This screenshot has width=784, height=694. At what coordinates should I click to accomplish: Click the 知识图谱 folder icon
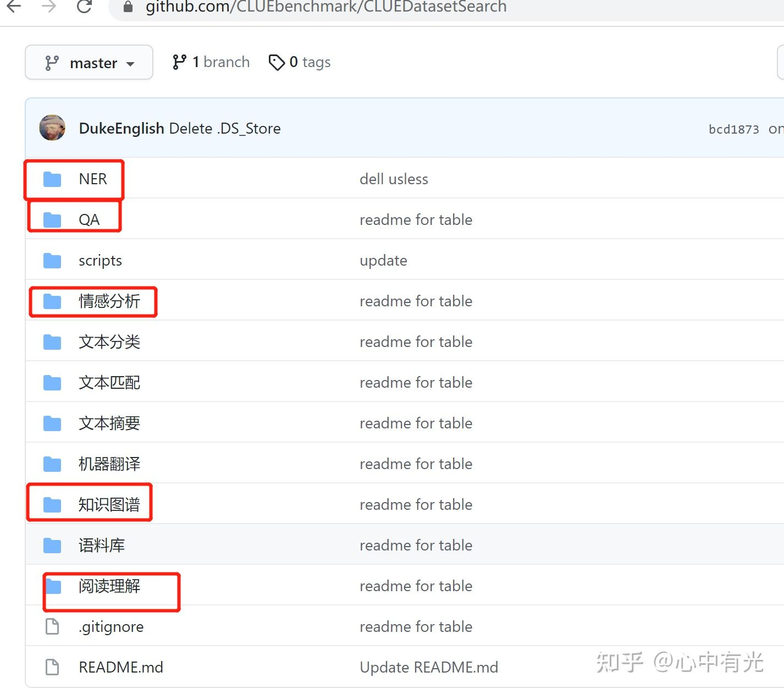[52, 505]
